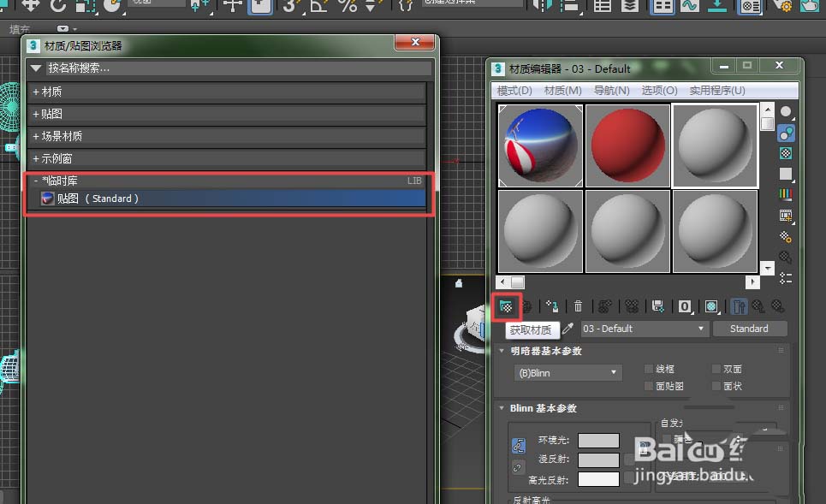Open the 导航(N) menu
826x504 pixels.
(x=612, y=91)
